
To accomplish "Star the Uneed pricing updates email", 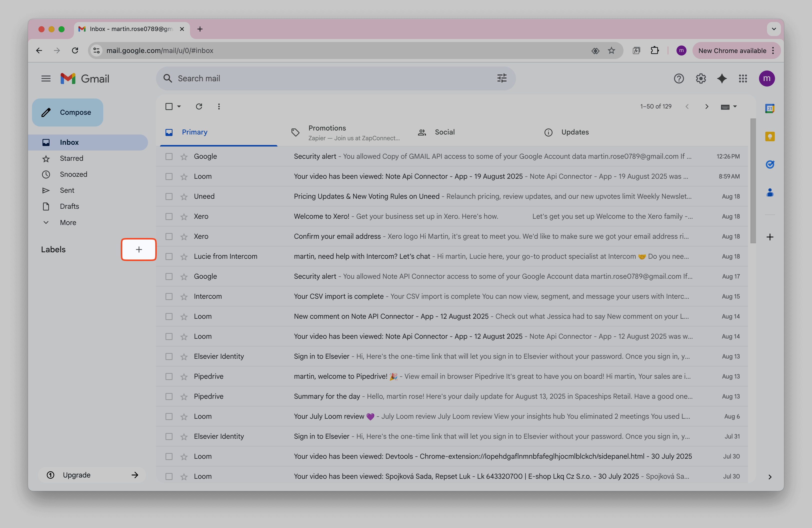I will click(x=184, y=196).
